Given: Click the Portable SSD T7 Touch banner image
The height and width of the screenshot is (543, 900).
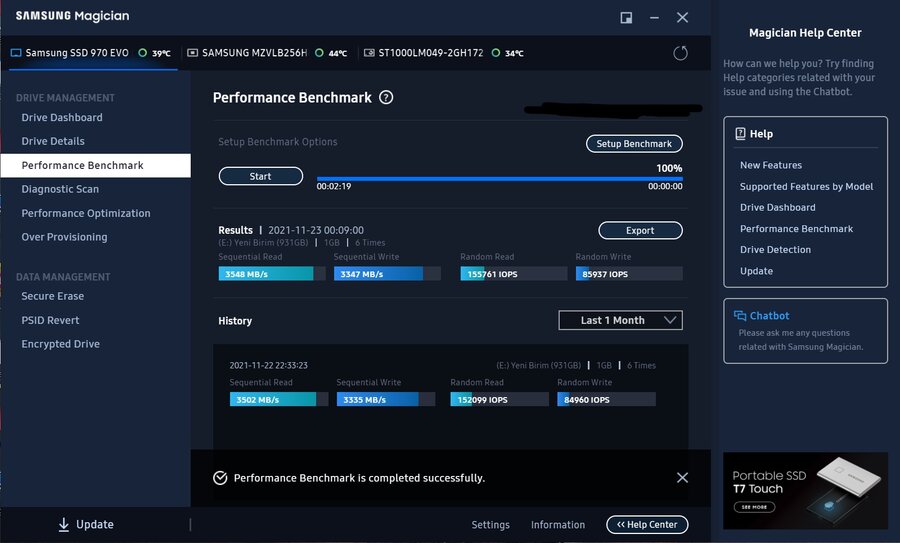Looking at the screenshot, I should 805,491.
